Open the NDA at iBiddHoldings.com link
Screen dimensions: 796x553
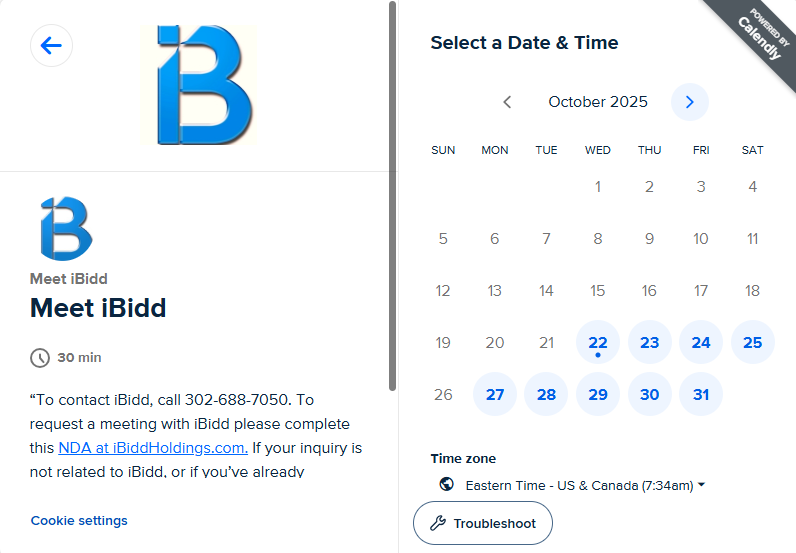(152, 447)
